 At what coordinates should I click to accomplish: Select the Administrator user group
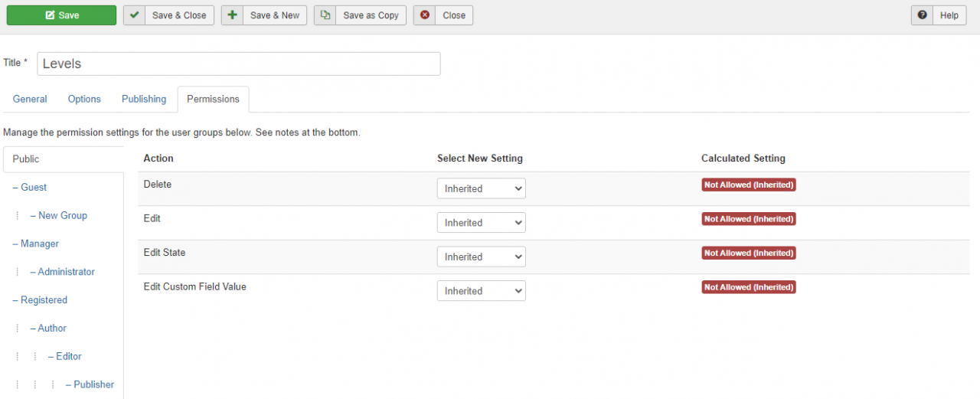pyautogui.click(x=67, y=272)
